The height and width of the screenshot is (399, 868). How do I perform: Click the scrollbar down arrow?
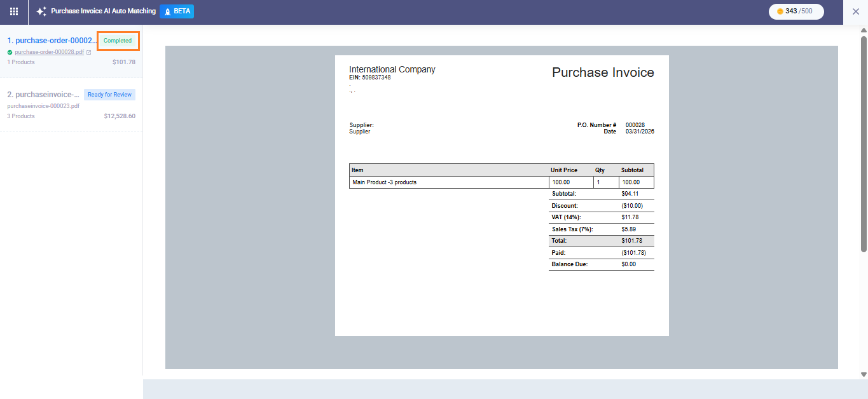point(864,374)
